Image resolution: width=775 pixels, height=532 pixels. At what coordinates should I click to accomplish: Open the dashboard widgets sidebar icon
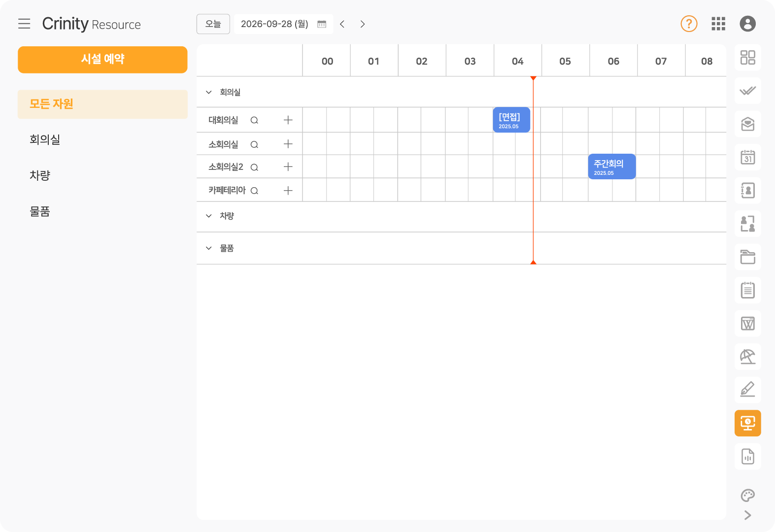(747, 58)
